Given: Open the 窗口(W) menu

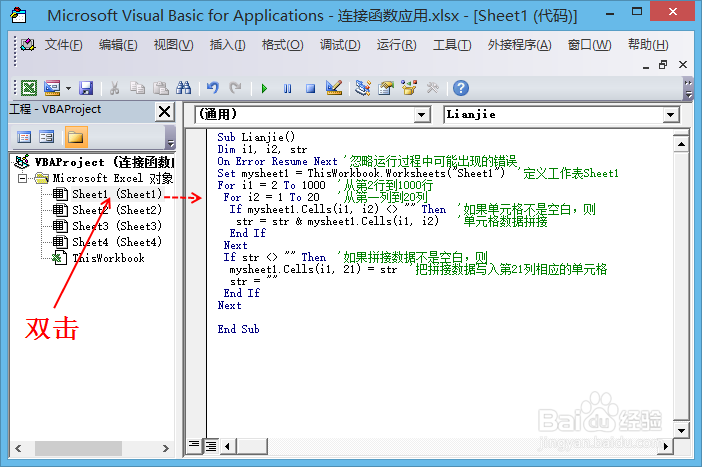Looking at the screenshot, I should [x=589, y=45].
